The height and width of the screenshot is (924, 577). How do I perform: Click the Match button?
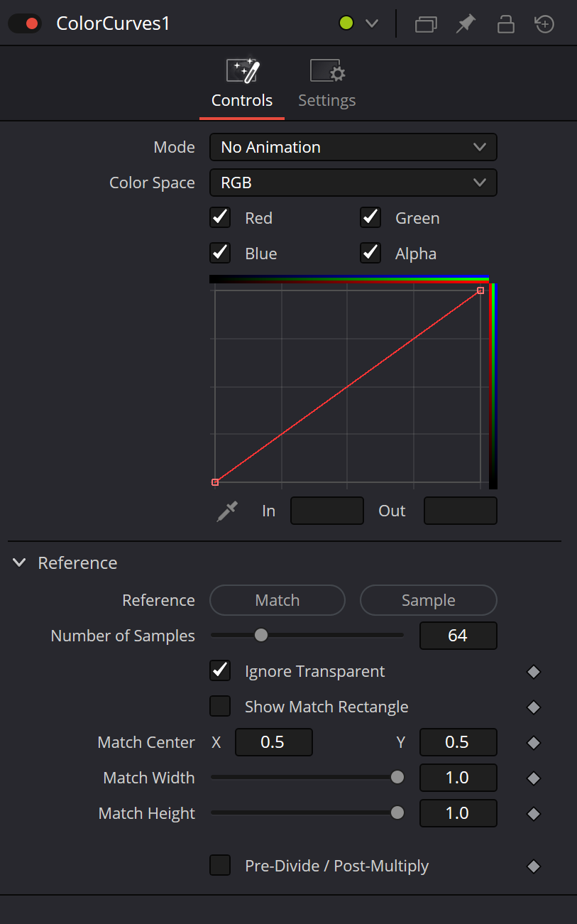277,600
